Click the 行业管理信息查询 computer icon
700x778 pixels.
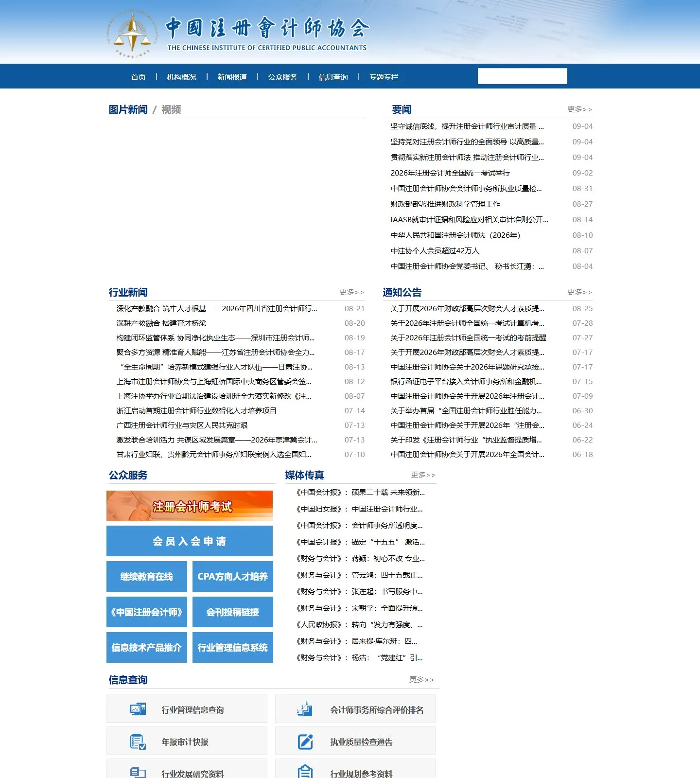pos(138,709)
